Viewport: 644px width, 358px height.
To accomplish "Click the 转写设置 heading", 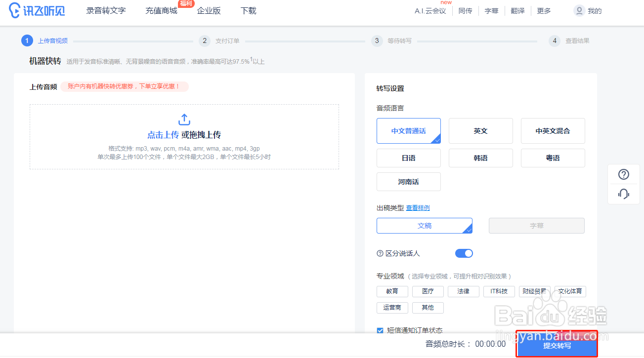I will click(x=390, y=89).
